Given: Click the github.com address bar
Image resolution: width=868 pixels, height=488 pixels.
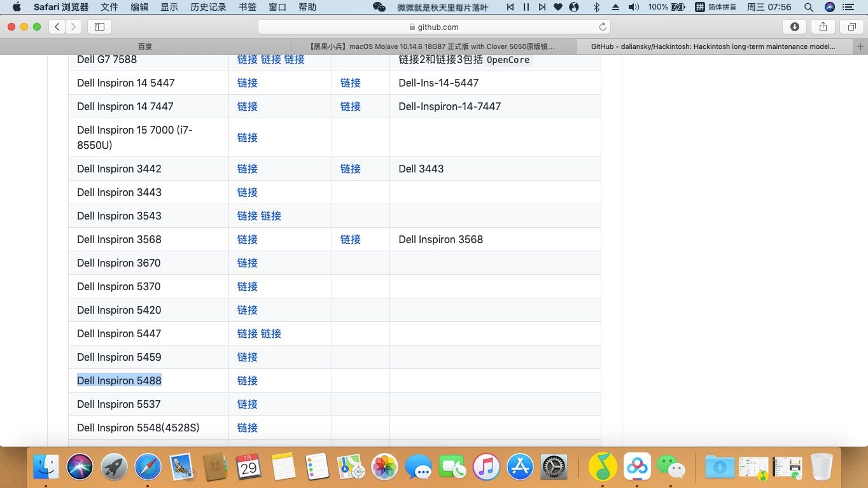Looking at the screenshot, I should (x=434, y=27).
